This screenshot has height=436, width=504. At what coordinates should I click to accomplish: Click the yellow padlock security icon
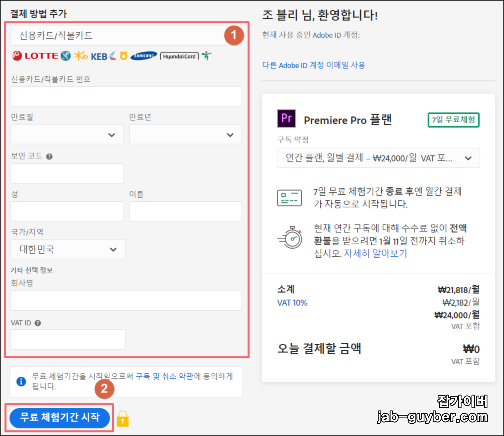tap(123, 419)
